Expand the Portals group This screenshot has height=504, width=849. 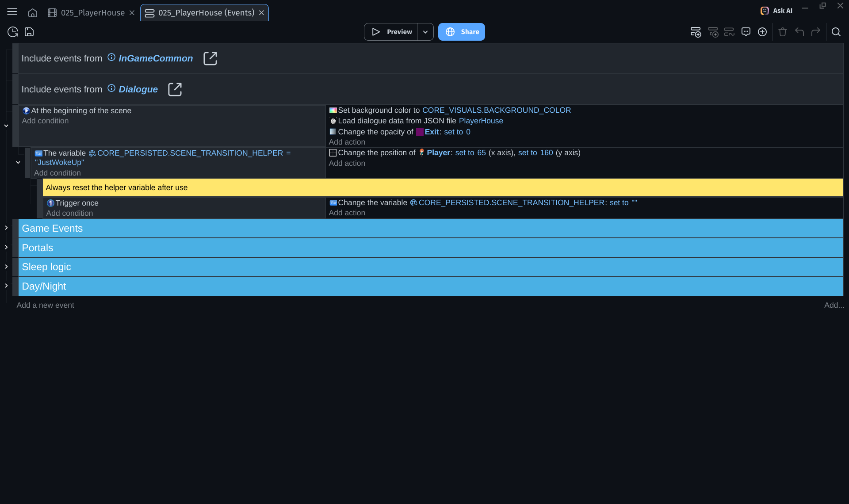pos(6,247)
